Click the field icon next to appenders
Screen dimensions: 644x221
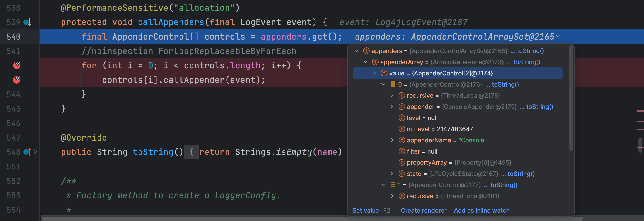coord(366,51)
